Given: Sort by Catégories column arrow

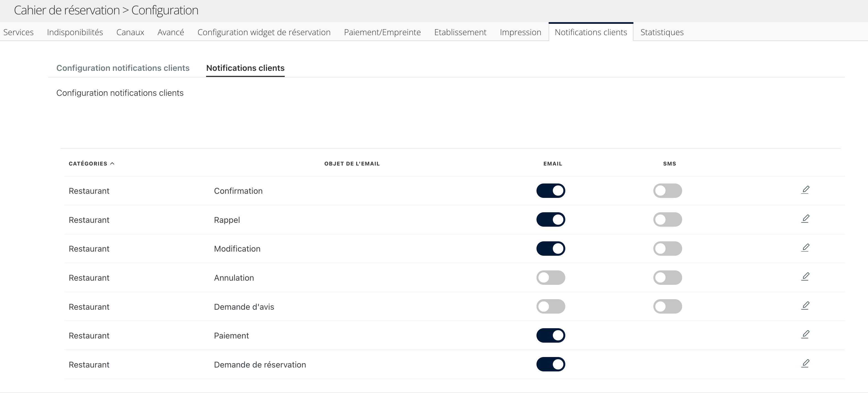Looking at the screenshot, I should [x=112, y=164].
